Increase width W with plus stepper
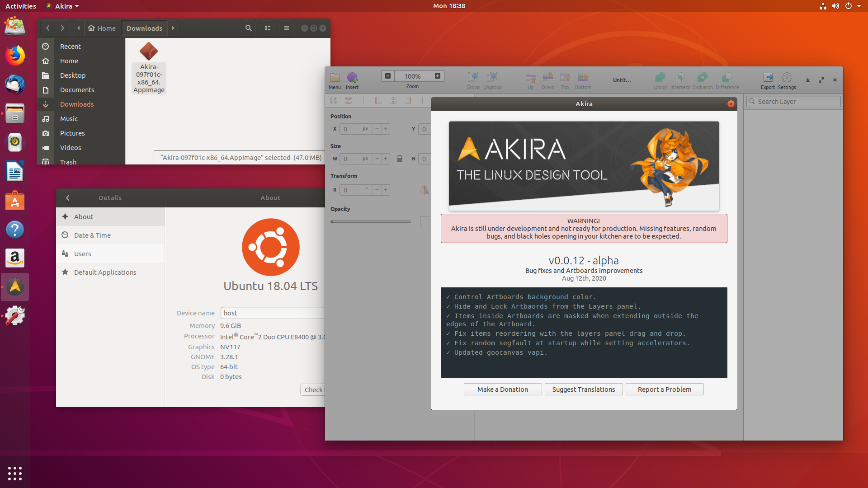 coord(386,159)
